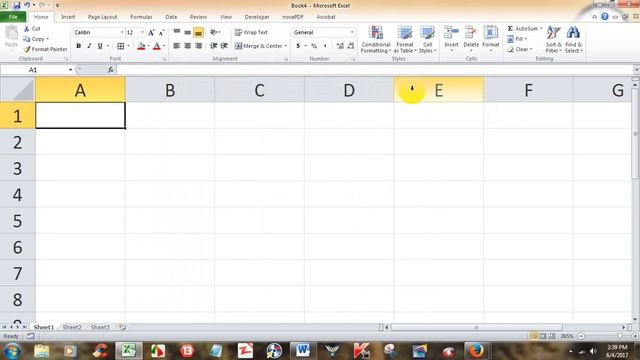The image size is (640, 360).
Task: Switch to the Developer tab
Action: click(257, 17)
